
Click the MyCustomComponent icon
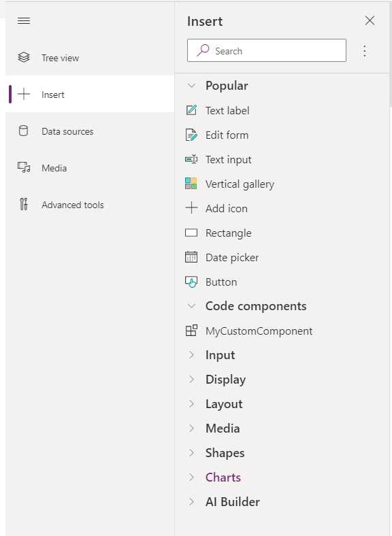coord(191,331)
